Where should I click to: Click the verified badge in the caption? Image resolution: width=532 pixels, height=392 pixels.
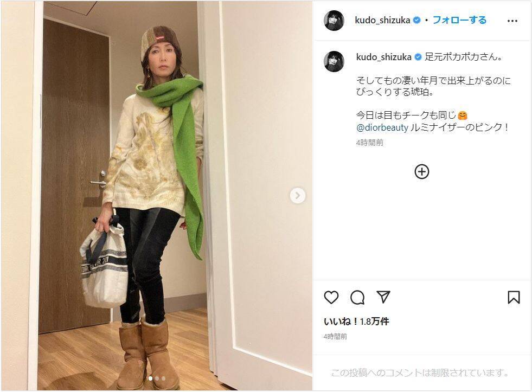(x=418, y=57)
